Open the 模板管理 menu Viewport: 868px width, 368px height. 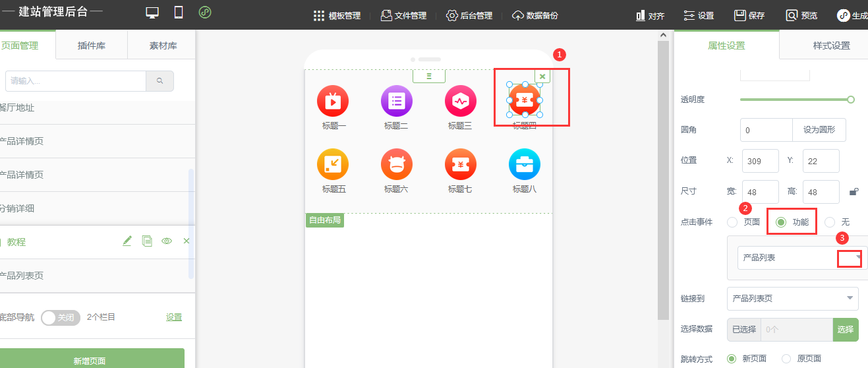337,15
